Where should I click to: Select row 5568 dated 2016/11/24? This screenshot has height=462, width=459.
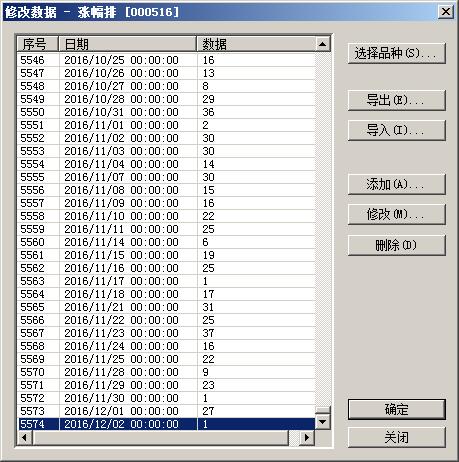166,346
